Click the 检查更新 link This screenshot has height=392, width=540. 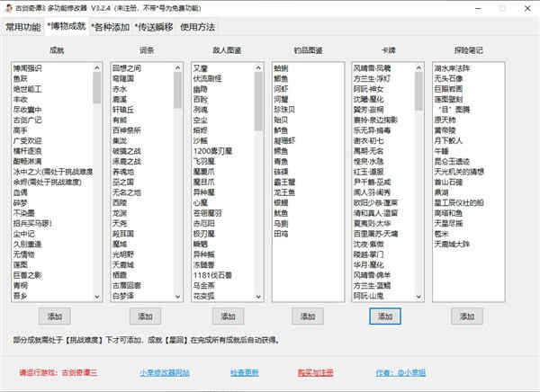245,372
